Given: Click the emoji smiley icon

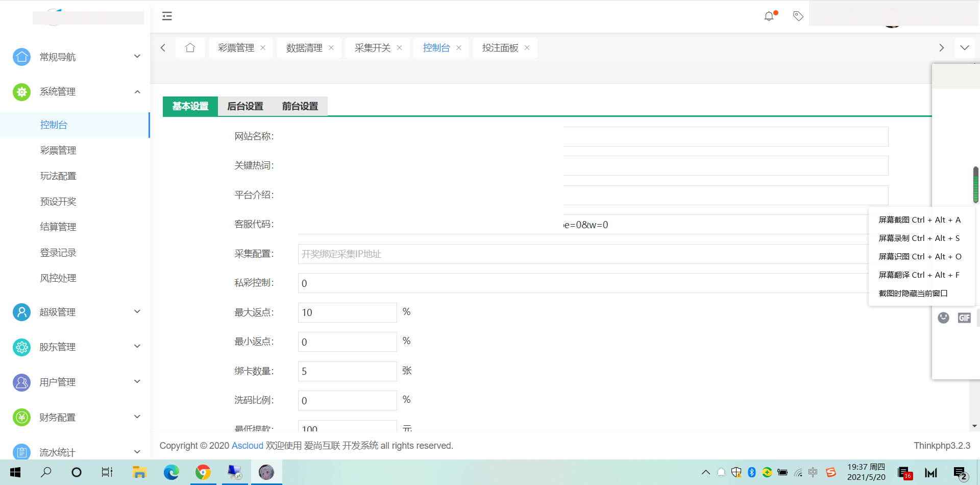Looking at the screenshot, I should pyautogui.click(x=943, y=318).
